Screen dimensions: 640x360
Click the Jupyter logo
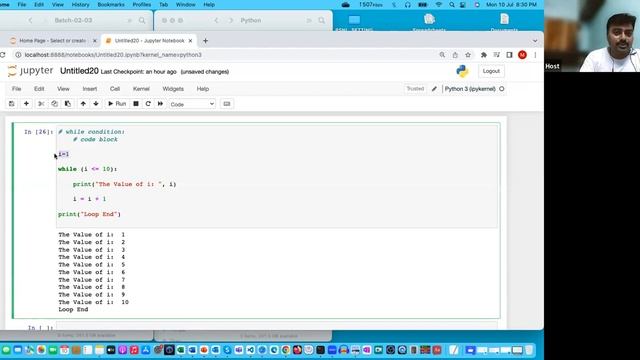coord(31,71)
